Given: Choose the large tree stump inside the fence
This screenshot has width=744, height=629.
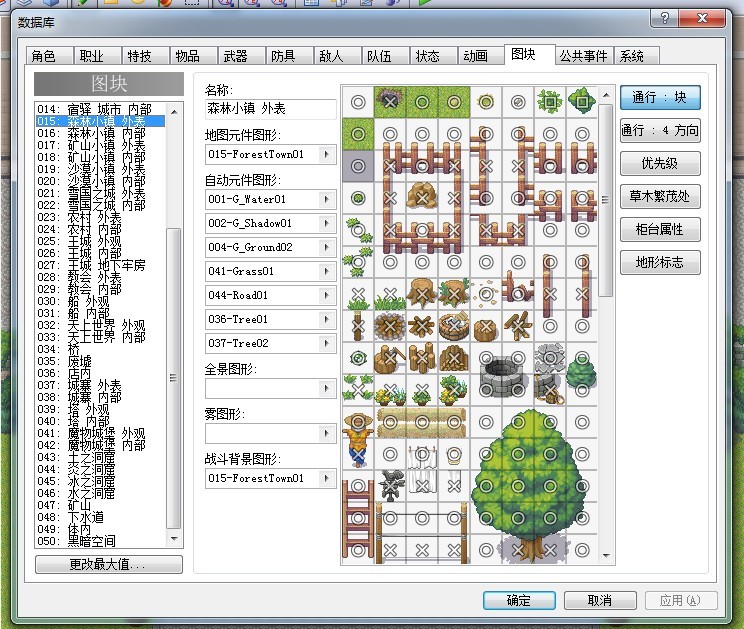Looking at the screenshot, I should [x=422, y=198].
